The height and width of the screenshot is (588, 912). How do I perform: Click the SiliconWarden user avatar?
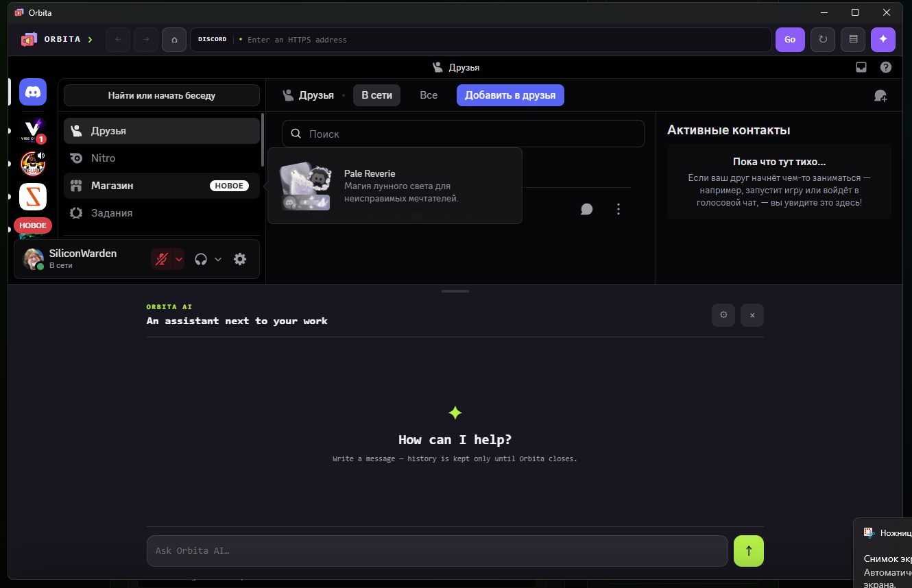[x=33, y=259]
